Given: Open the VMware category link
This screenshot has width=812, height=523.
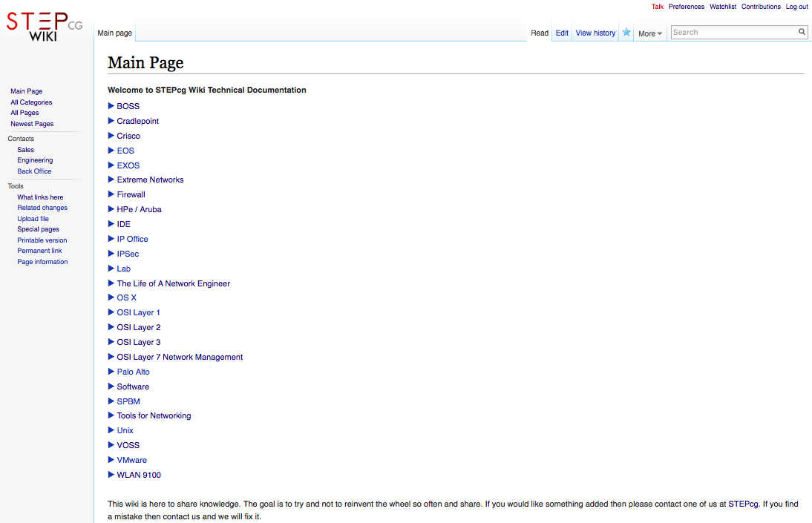Looking at the screenshot, I should coord(131,460).
